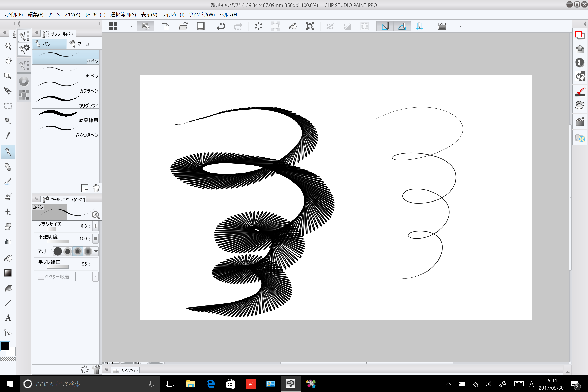Switch to the マーカー tab
The height and width of the screenshot is (392, 588).
[84, 44]
